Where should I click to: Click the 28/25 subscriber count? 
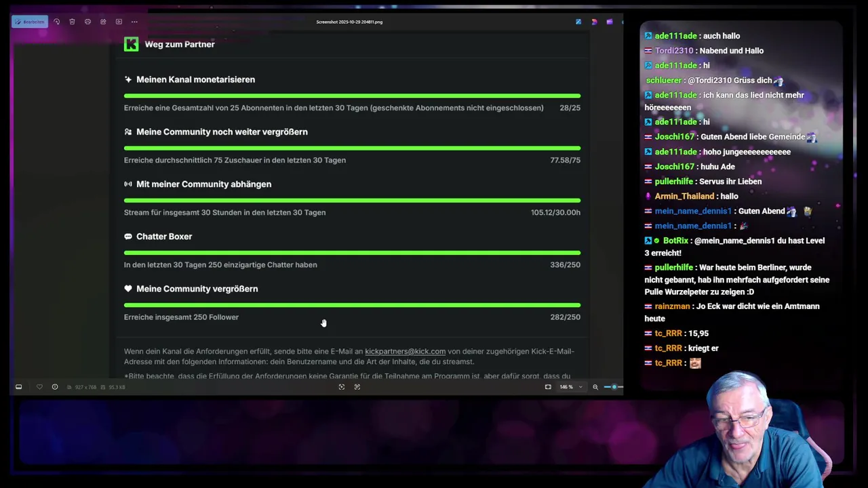[570, 108]
